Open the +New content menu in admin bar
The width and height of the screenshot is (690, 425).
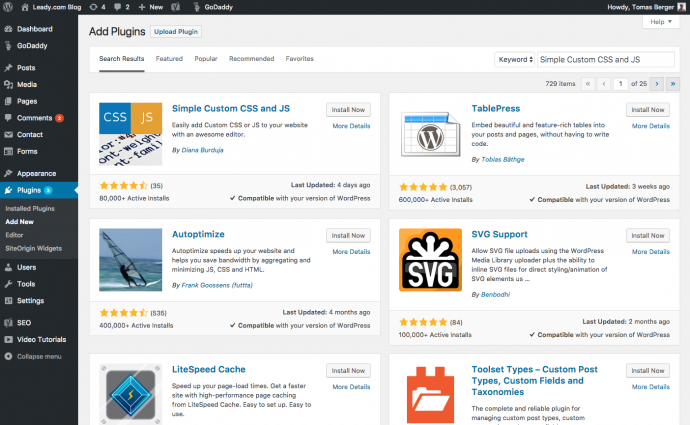(x=149, y=7)
